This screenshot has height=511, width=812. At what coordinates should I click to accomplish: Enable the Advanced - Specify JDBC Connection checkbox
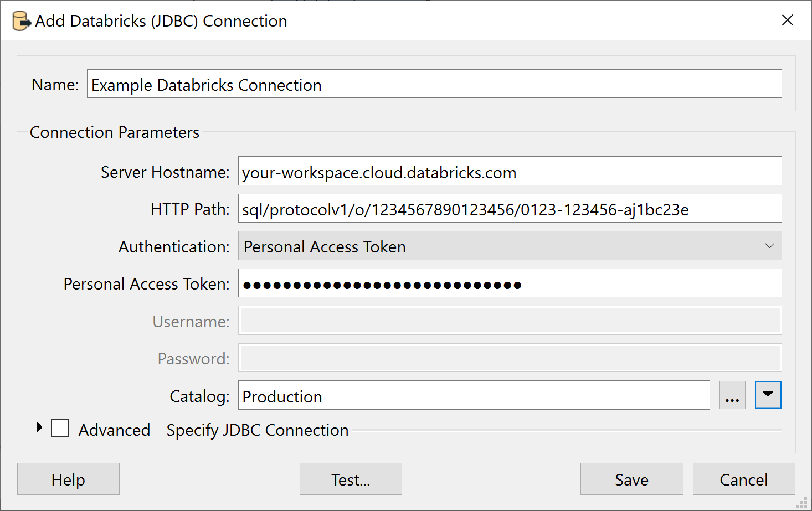(x=60, y=428)
